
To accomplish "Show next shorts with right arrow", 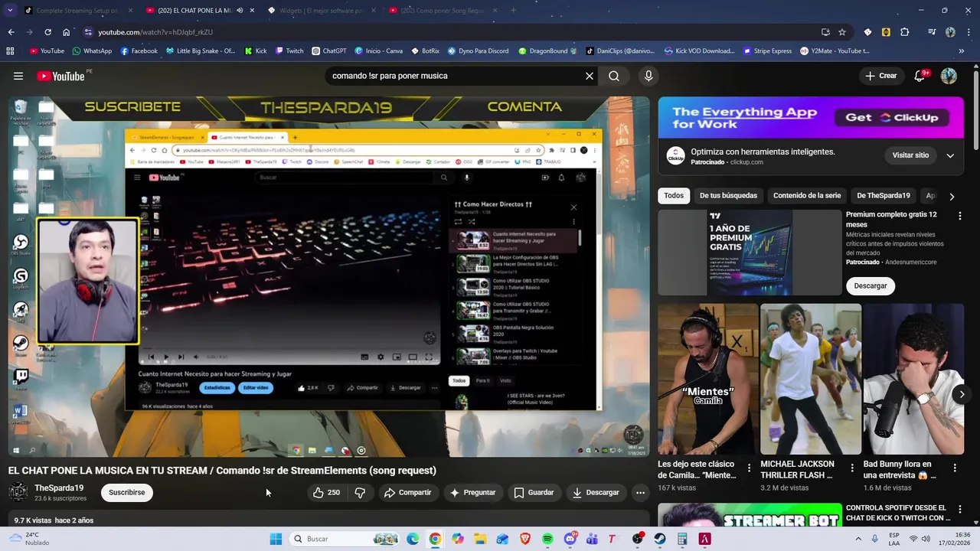I will 962,395.
